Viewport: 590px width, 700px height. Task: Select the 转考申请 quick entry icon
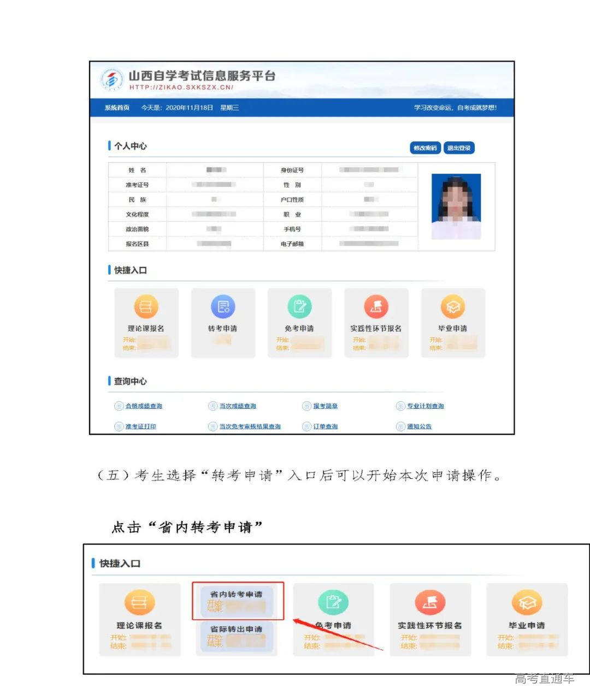coord(223,307)
